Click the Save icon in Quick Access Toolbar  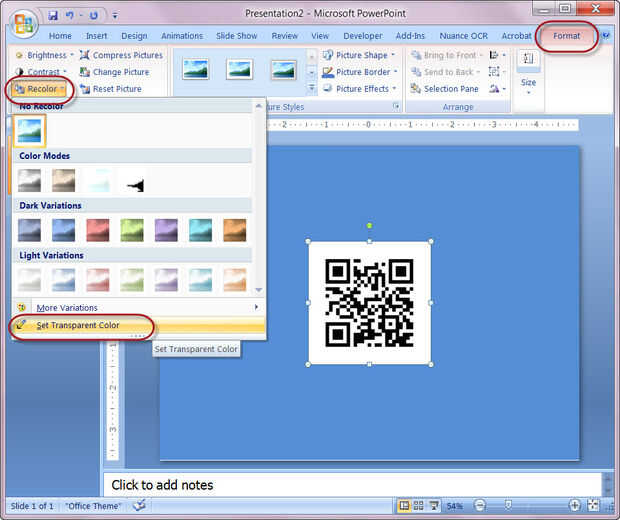[53, 15]
